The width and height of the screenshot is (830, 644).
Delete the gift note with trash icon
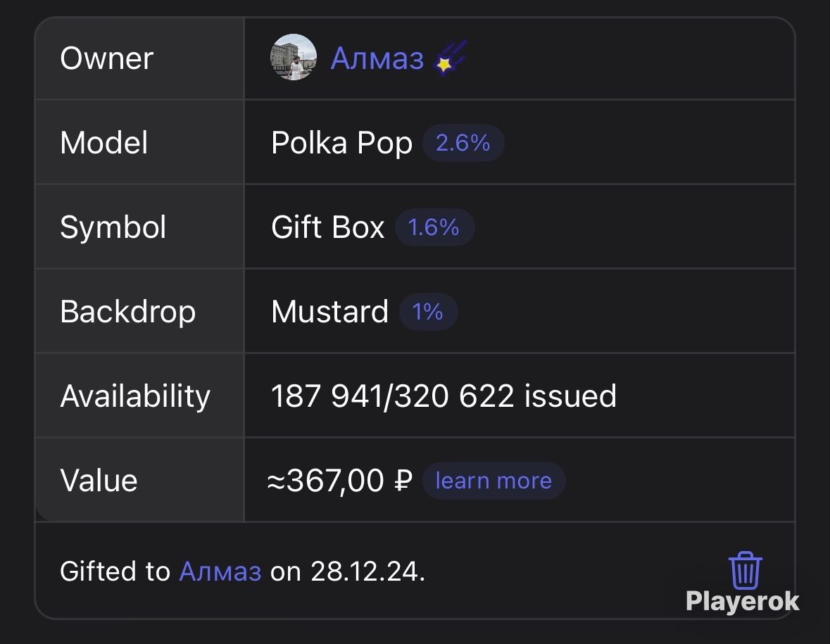[746, 570]
